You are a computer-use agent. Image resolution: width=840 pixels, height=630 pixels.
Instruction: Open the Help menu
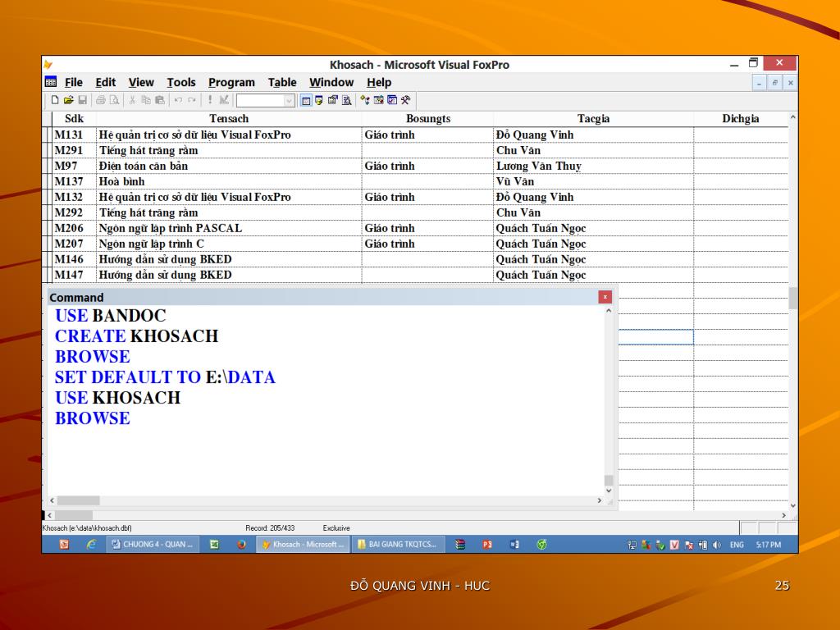pyautogui.click(x=379, y=83)
